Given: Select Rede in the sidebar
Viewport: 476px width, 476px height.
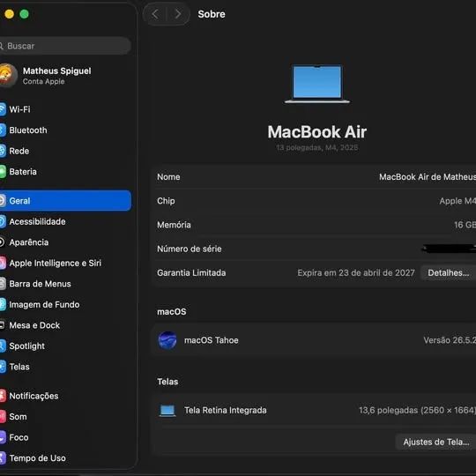Looking at the screenshot, I should pyautogui.click(x=65, y=151).
